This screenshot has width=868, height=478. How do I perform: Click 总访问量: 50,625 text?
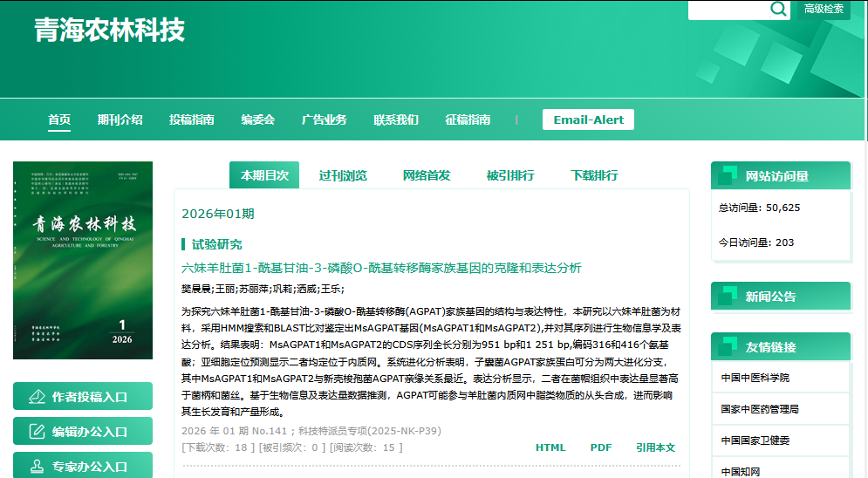(x=759, y=208)
